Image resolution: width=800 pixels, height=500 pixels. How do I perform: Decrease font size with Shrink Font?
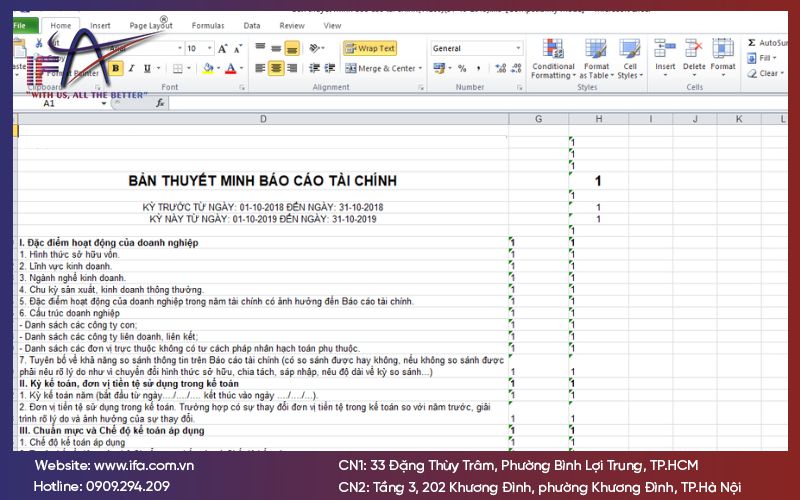coord(238,48)
